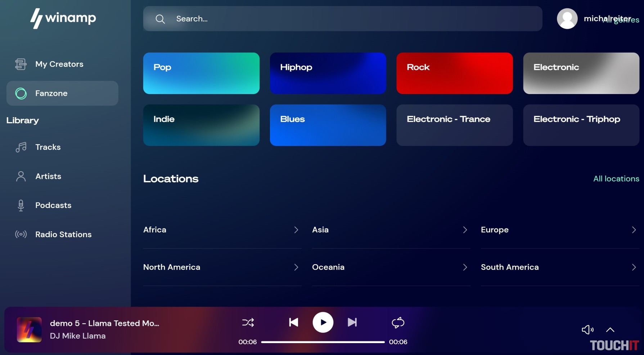Click the speaker volume icon
The image size is (644, 355).
coord(587,329)
